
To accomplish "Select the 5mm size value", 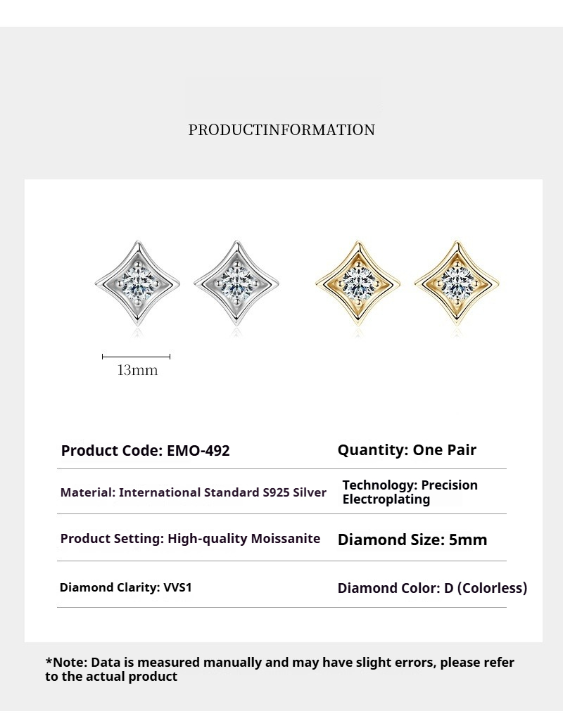I will tap(468, 540).
